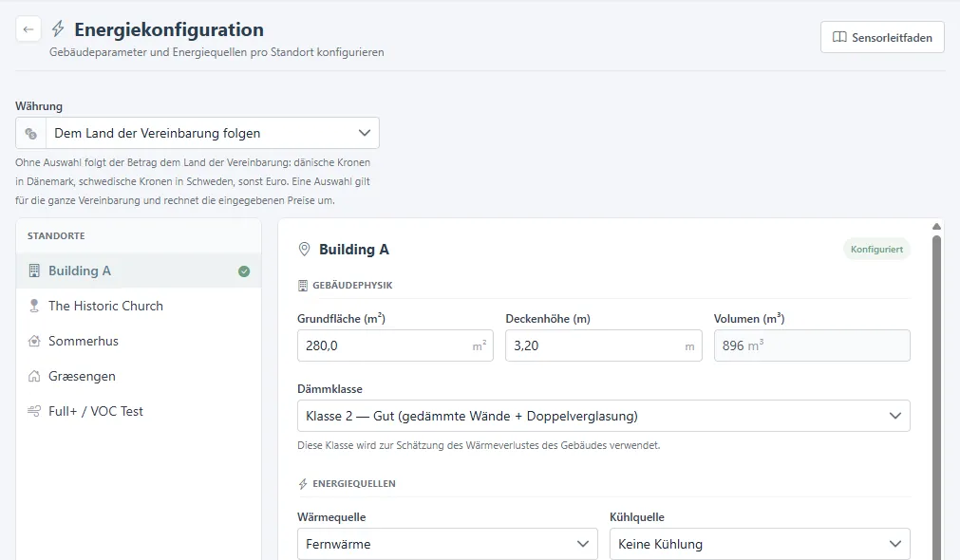Open the Währung dropdown
960x560 pixels.
[198, 133]
